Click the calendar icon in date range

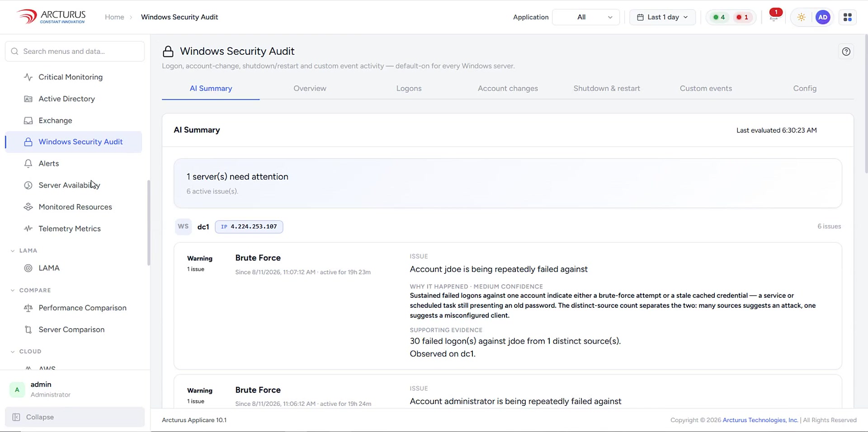point(640,17)
